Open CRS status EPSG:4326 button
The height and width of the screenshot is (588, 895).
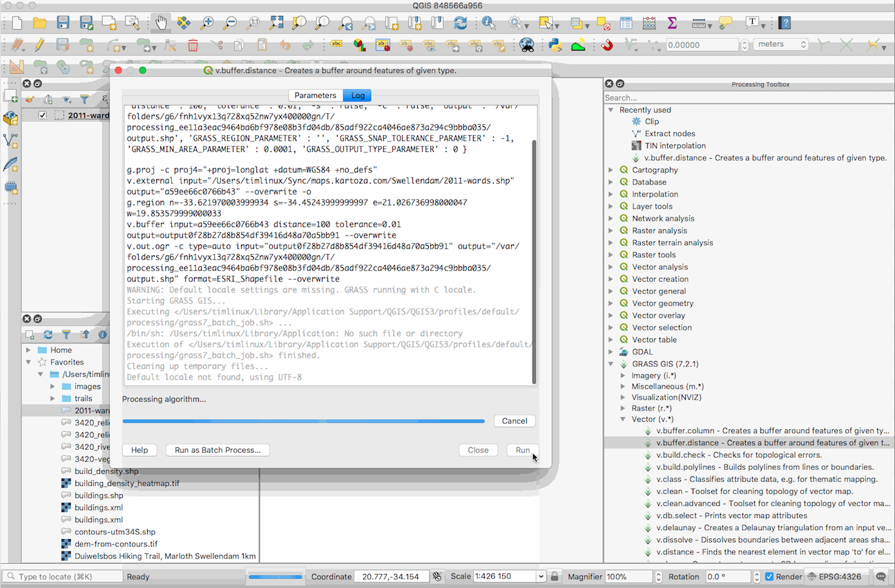click(x=834, y=577)
